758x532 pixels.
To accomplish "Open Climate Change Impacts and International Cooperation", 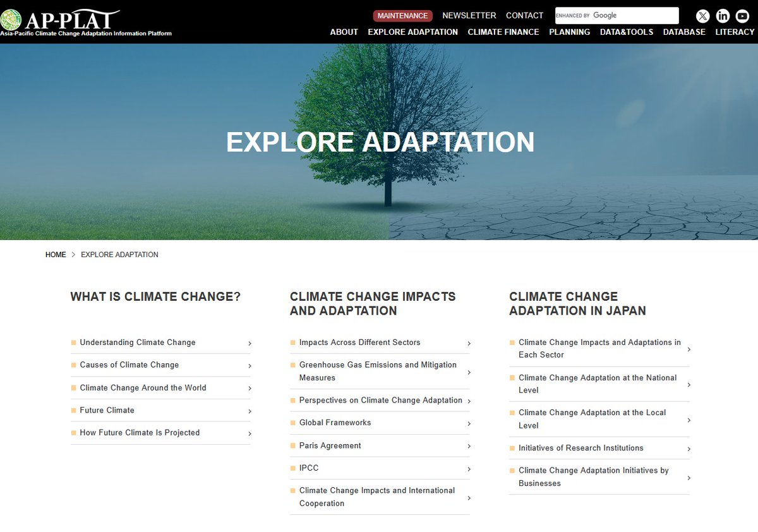I will [x=377, y=497].
